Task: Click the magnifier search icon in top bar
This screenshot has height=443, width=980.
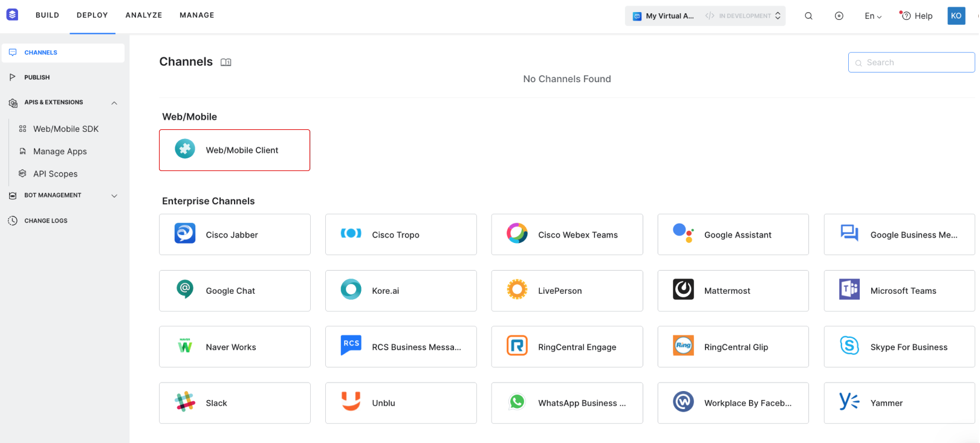Action: point(808,16)
